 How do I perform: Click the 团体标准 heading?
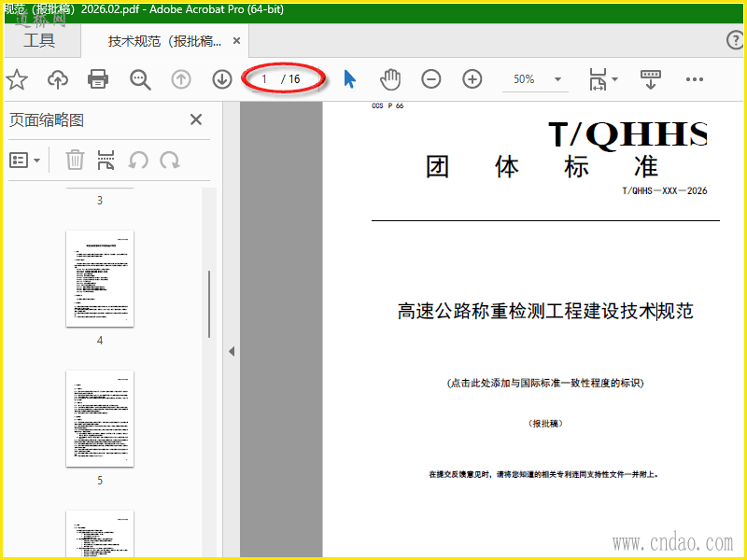click(543, 167)
